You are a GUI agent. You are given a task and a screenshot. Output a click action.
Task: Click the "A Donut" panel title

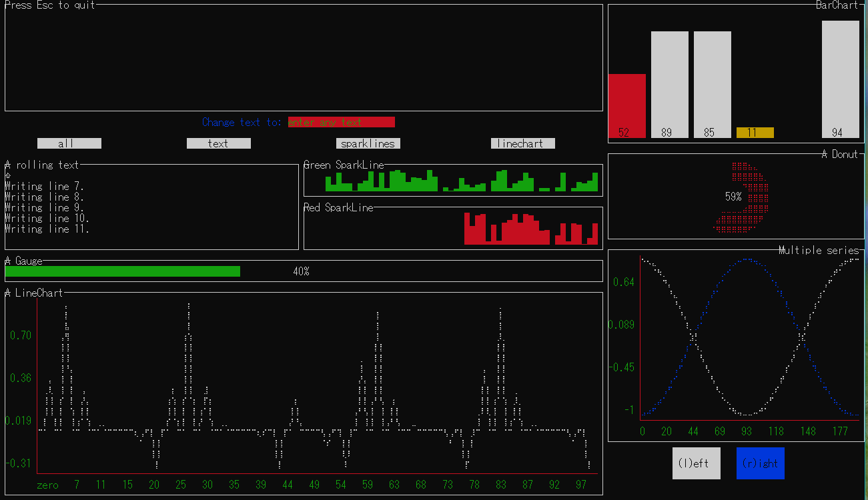pos(840,154)
